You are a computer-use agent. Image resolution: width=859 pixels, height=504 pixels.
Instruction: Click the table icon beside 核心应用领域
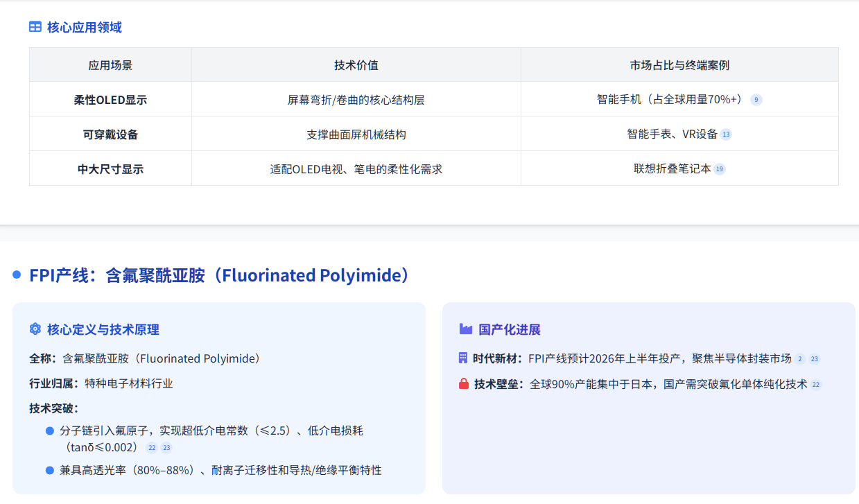[35, 27]
